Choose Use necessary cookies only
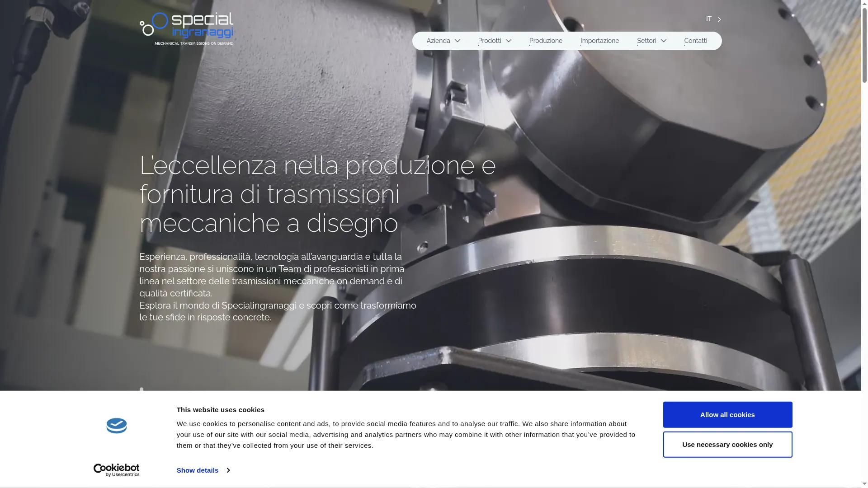The height and width of the screenshot is (488, 868). [727, 444]
